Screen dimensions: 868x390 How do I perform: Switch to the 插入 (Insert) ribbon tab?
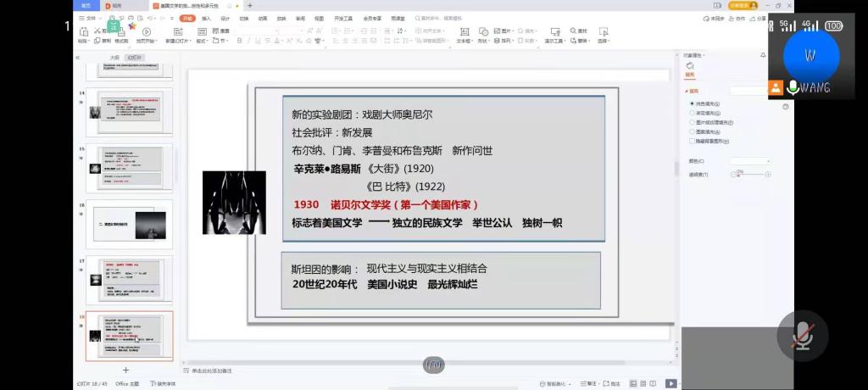coord(206,18)
